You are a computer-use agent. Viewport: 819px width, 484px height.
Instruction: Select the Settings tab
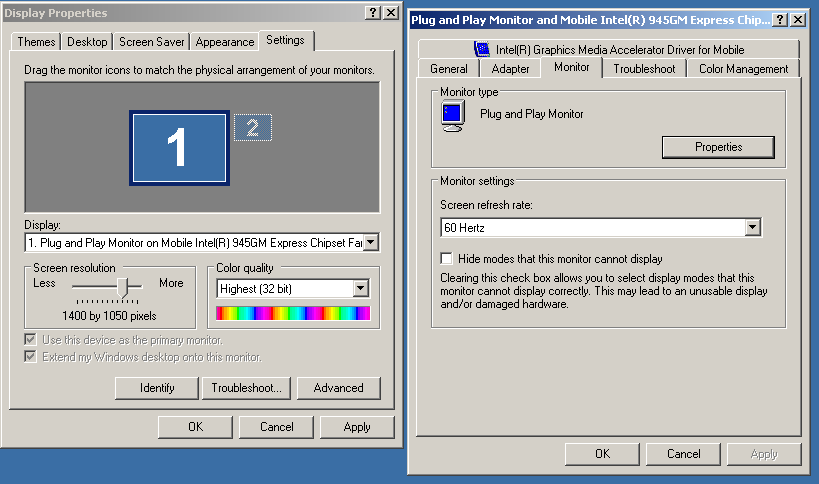click(x=286, y=40)
